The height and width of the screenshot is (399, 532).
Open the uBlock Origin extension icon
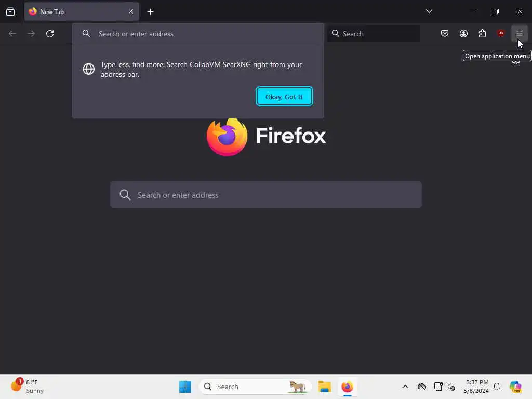[x=500, y=33]
